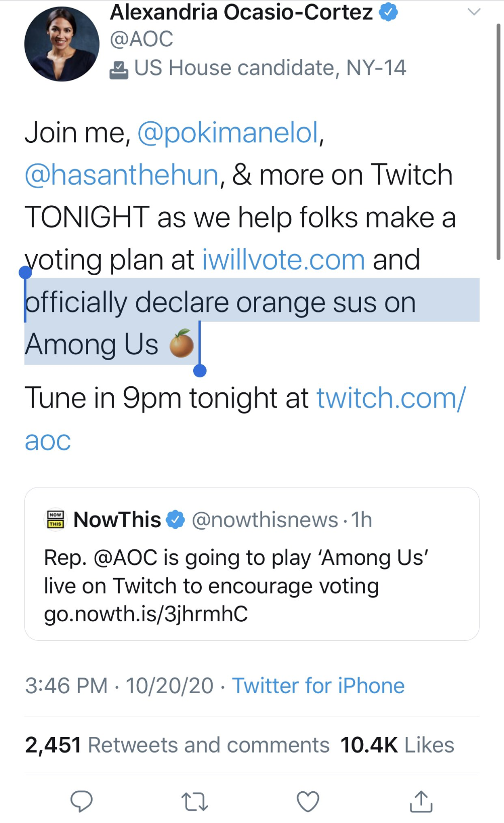Tap the Twitter for iPhone source link
The height and width of the screenshot is (823, 504).
coord(318,686)
